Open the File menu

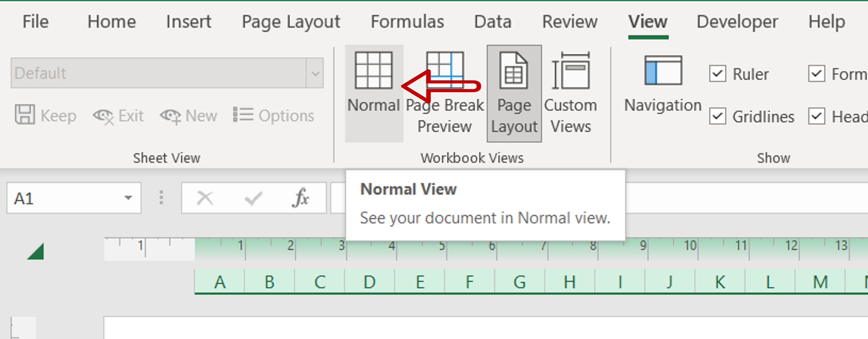tap(35, 22)
